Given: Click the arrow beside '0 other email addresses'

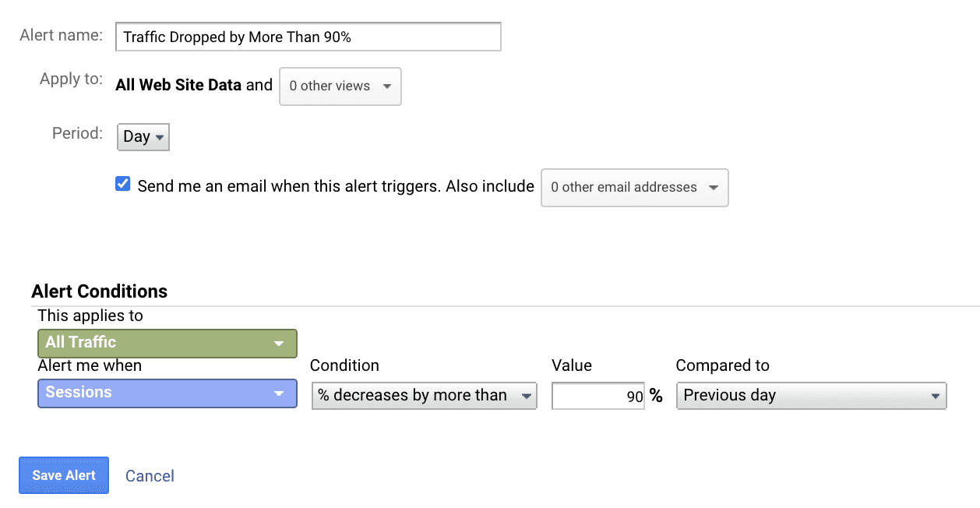Looking at the screenshot, I should click(x=713, y=188).
